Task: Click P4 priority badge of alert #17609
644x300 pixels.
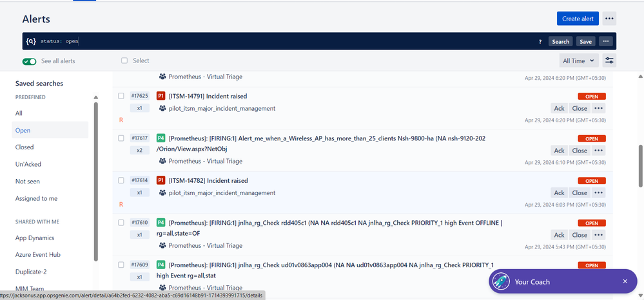Action: click(161, 265)
